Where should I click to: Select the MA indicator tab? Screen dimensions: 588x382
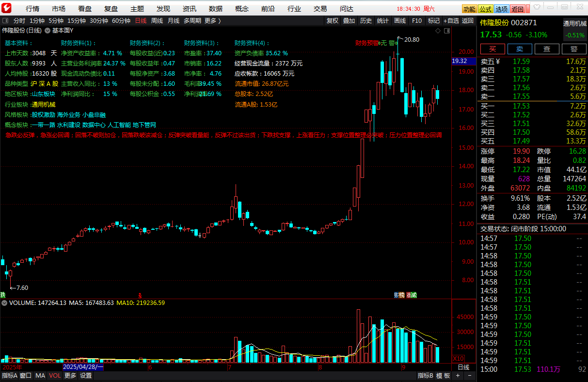tap(40, 376)
